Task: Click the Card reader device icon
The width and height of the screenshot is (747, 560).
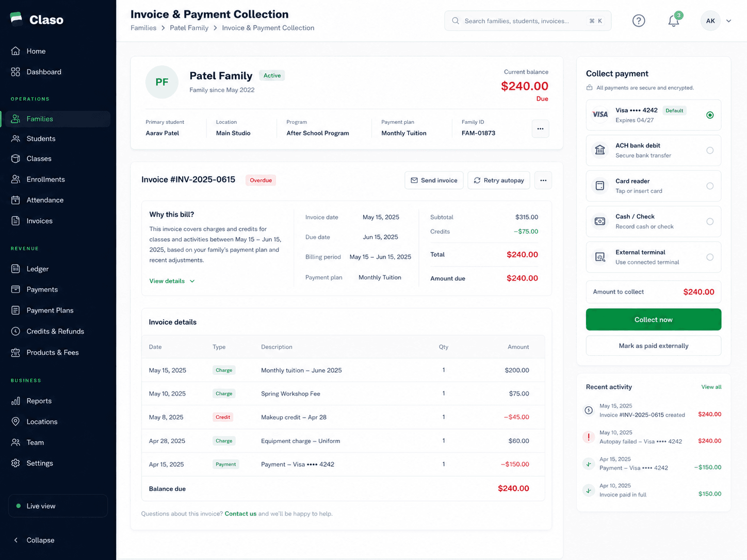Action: point(600,186)
